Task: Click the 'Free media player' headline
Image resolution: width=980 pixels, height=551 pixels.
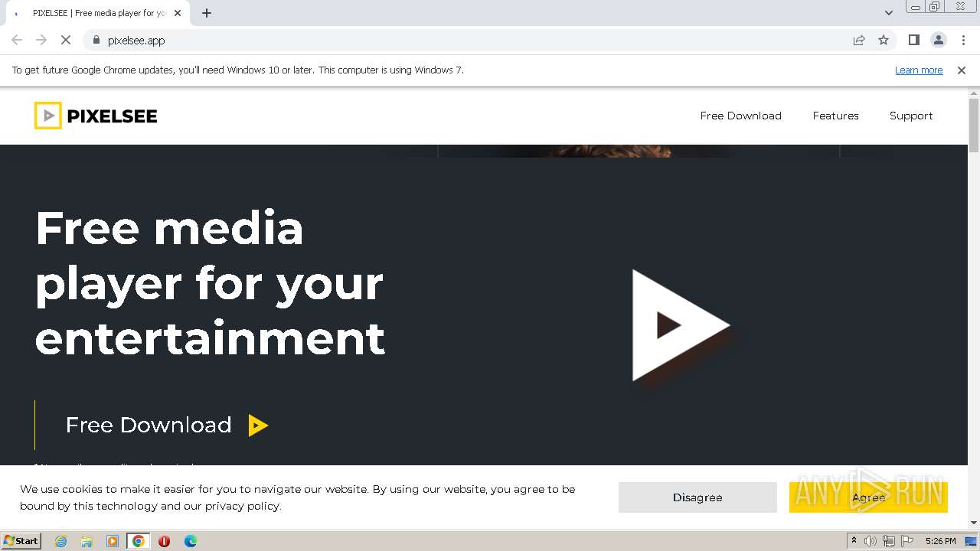Action: point(211,283)
